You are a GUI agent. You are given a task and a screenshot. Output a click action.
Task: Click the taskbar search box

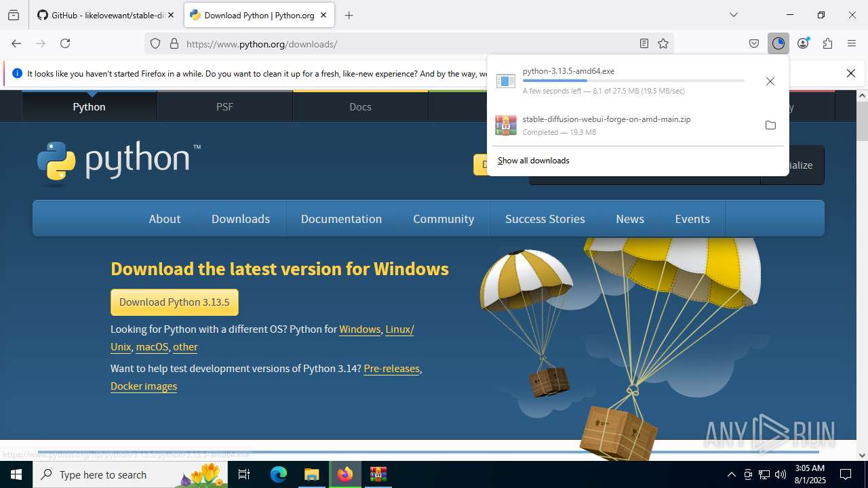(x=130, y=474)
